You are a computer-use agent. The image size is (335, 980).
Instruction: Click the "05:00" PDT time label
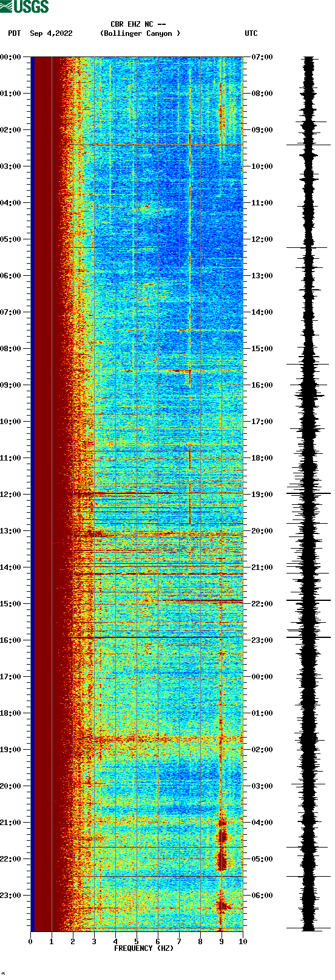click(x=10, y=239)
